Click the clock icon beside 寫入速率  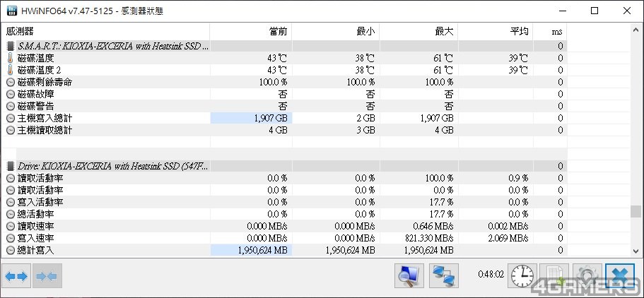pos(11,238)
